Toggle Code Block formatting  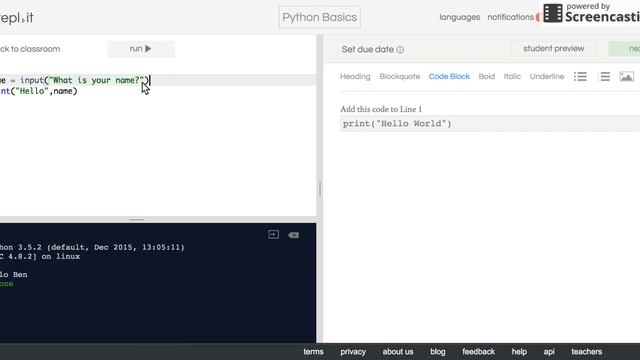pos(449,76)
